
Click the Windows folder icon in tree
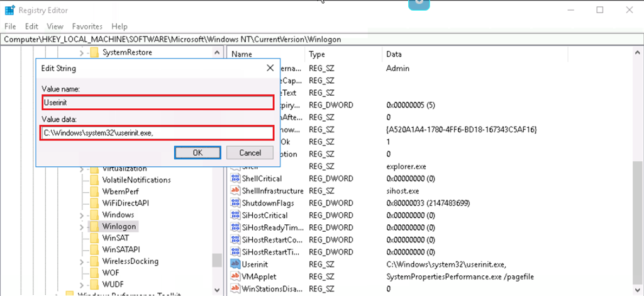pos(95,215)
